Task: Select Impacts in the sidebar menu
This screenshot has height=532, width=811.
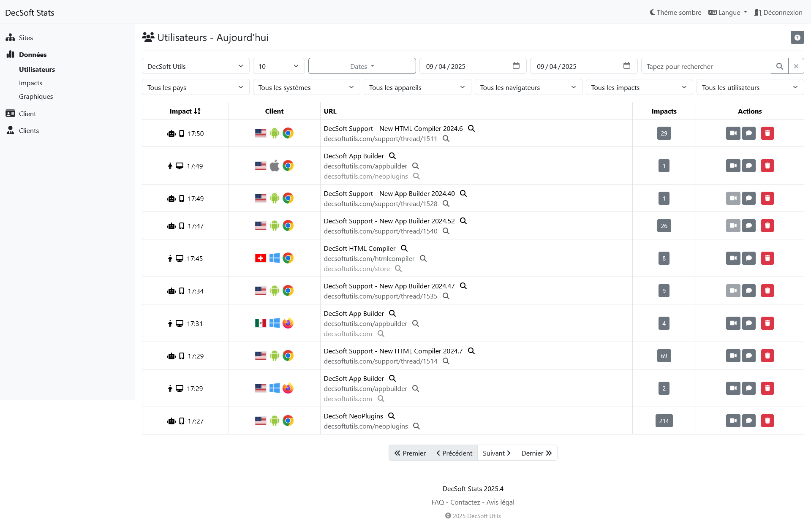Action: [x=30, y=83]
